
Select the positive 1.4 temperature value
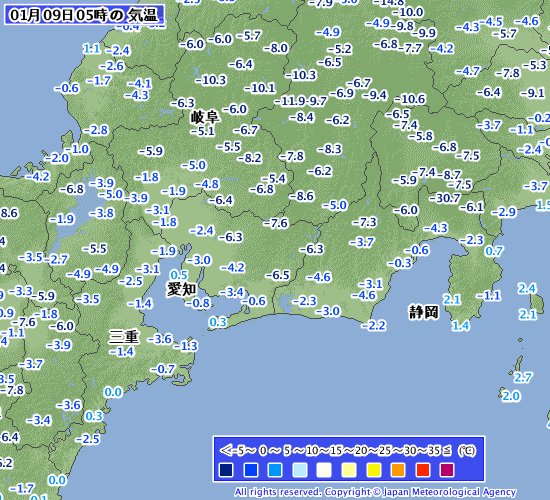461,326
